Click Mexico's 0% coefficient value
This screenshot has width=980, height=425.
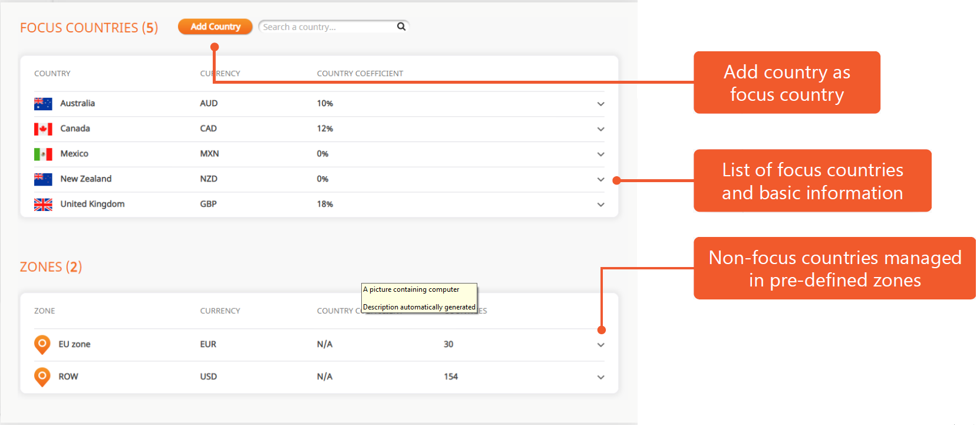coord(322,154)
